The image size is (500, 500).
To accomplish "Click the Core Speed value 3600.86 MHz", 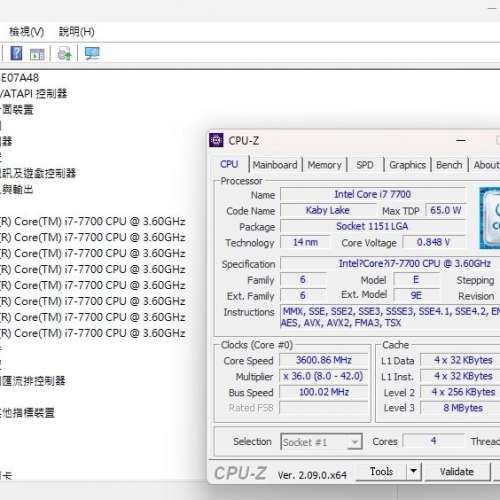I will [x=324, y=360].
